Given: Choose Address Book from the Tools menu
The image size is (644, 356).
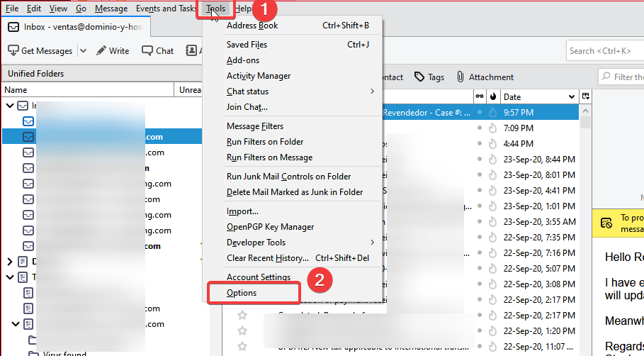Looking at the screenshot, I should click(252, 26).
